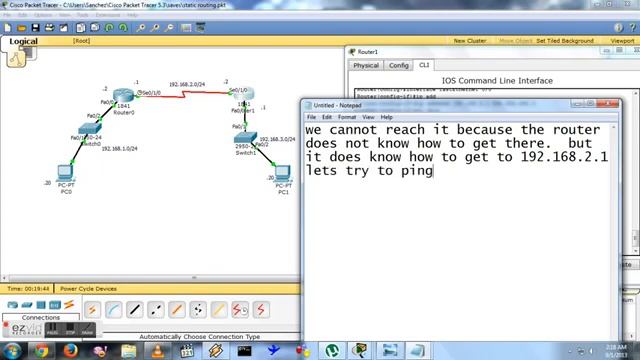Click the Save floppy disk icon

[36, 28]
